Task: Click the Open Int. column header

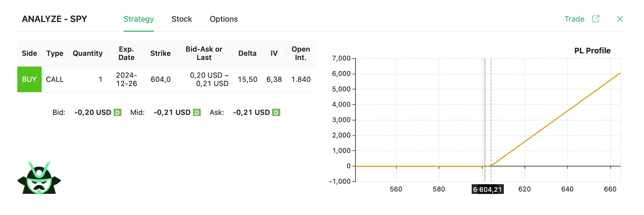Action: click(300, 53)
